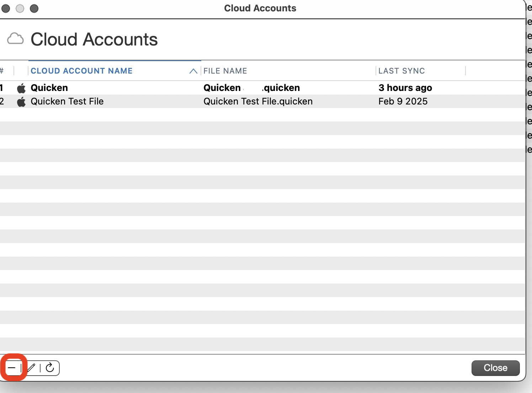Sort list by Last Sync column
Viewport: 532px width, 393px height.
pos(401,71)
